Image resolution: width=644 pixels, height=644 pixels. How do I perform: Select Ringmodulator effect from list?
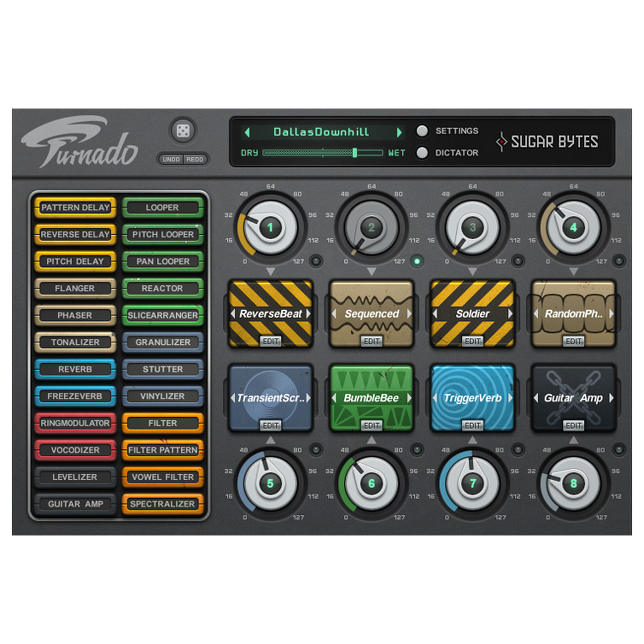75,423
